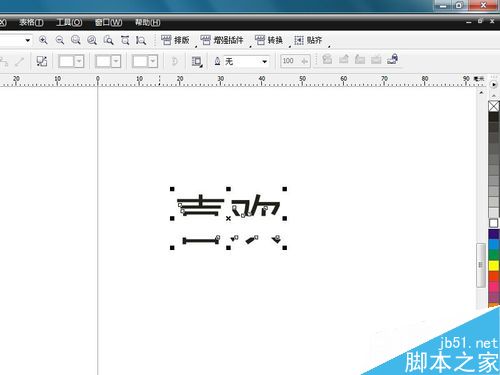
Task: Open the 窗口(W) menu
Action: (108, 22)
